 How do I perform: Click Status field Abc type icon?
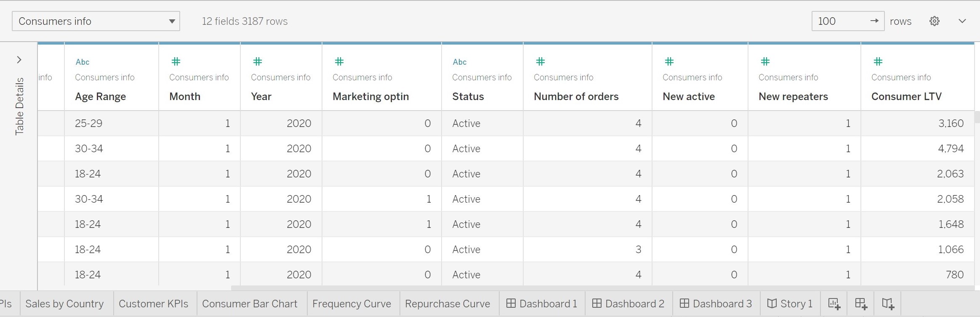tap(459, 62)
